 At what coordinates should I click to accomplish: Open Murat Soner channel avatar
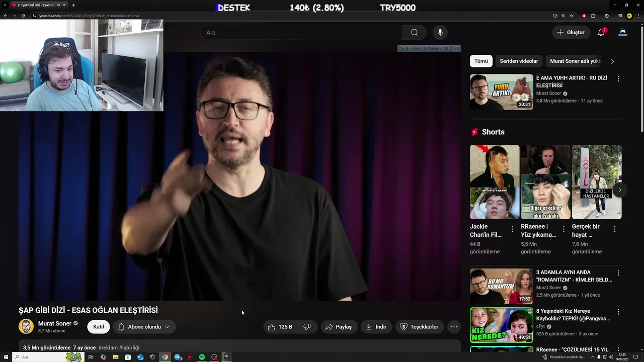click(x=26, y=326)
